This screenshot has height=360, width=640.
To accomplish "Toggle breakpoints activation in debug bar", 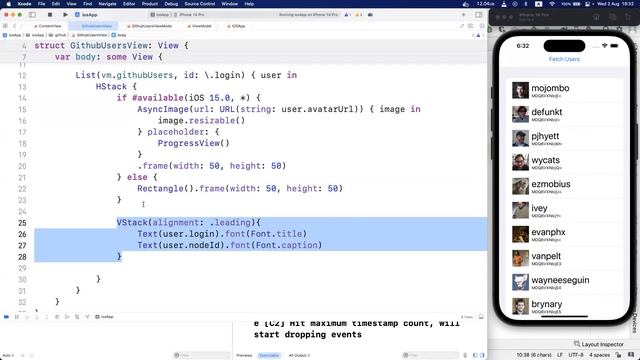I will (x=6, y=317).
